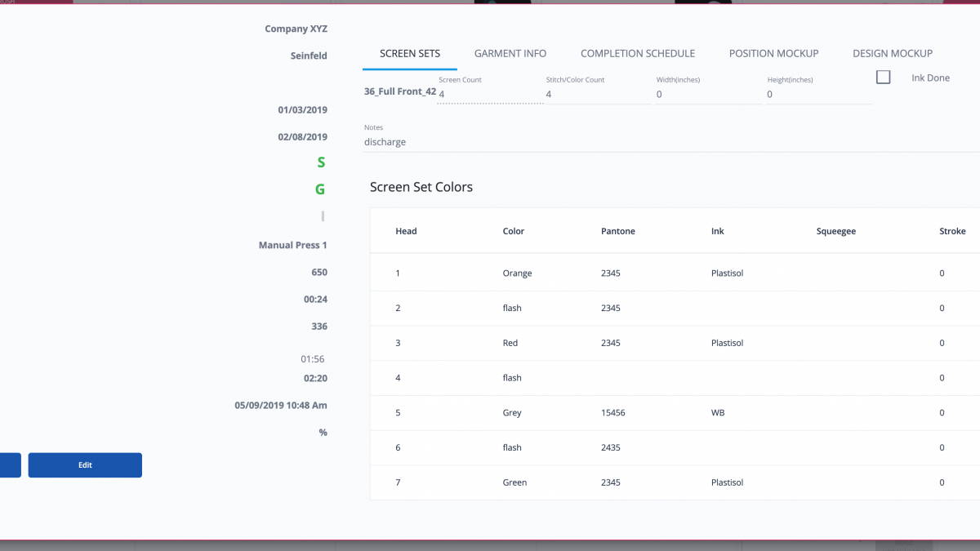Click the 01:56 time value
This screenshot has width=980, height=551.
coord(313,359)
